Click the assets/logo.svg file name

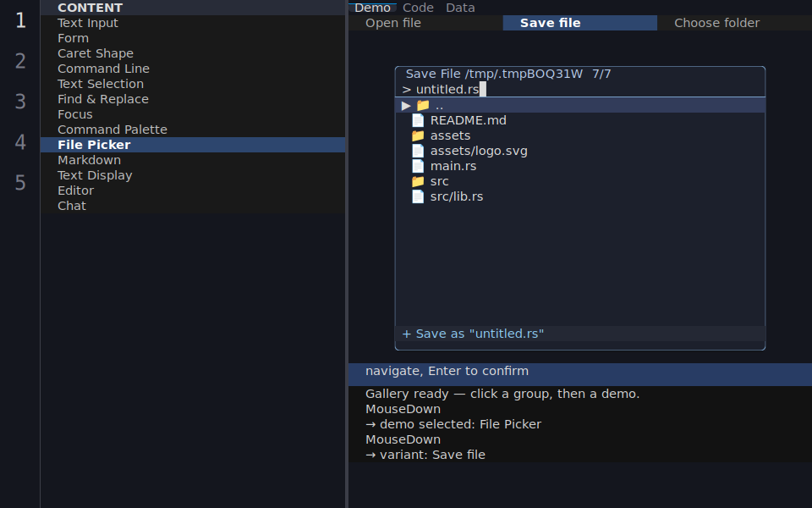click(x=479, y=151)
